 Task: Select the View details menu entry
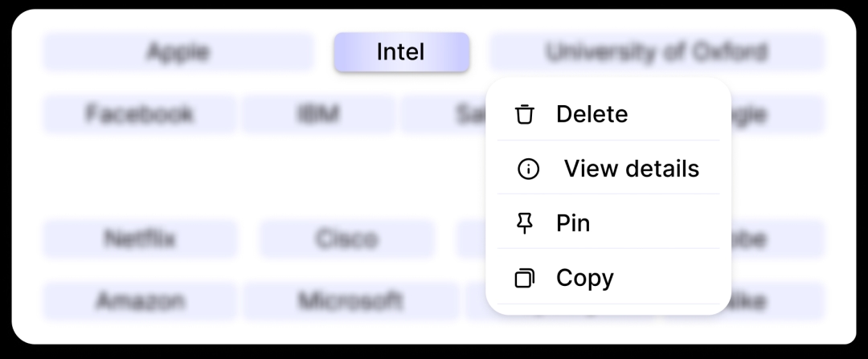(x=631, y=169)
